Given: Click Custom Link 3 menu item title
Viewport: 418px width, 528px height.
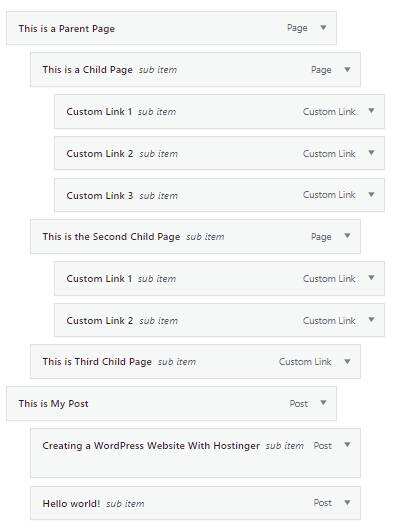Looking at the screenshot, I should pyautogui.click(x=100, y=195).
